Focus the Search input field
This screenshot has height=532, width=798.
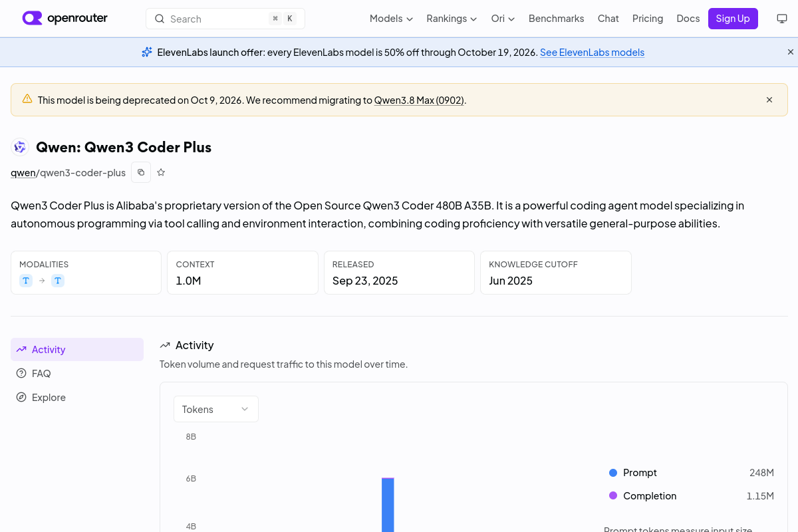coord(225,19)
